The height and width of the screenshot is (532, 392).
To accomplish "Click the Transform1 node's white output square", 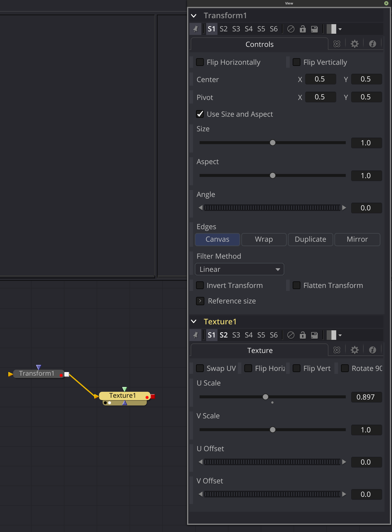I will tap(67, 374).
